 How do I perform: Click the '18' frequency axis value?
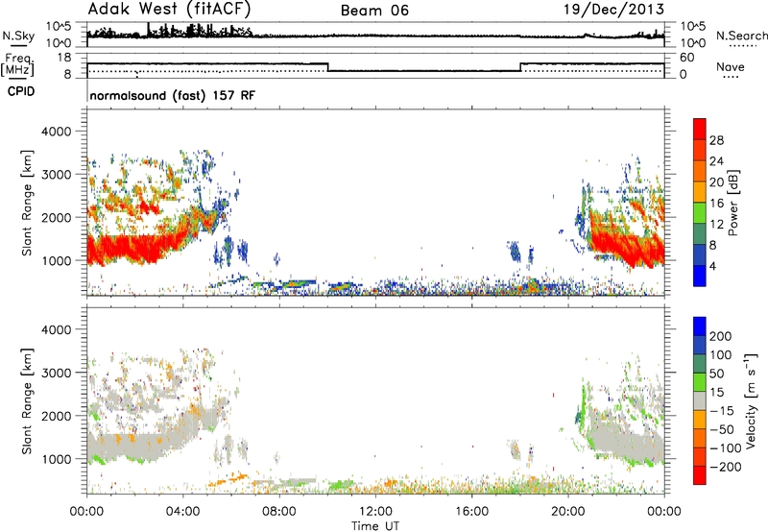coord(64,58)
